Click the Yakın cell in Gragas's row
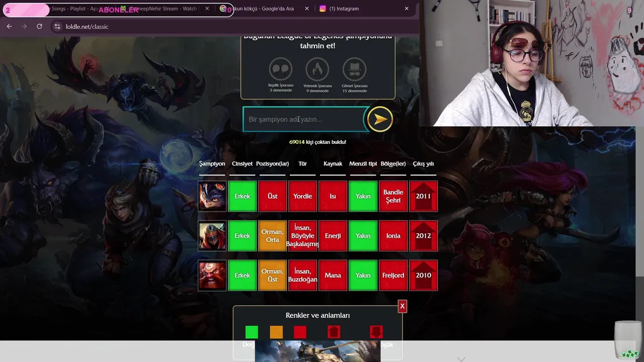Image resolution: width=644 pixels, height=362 pixels. [363, 276]
